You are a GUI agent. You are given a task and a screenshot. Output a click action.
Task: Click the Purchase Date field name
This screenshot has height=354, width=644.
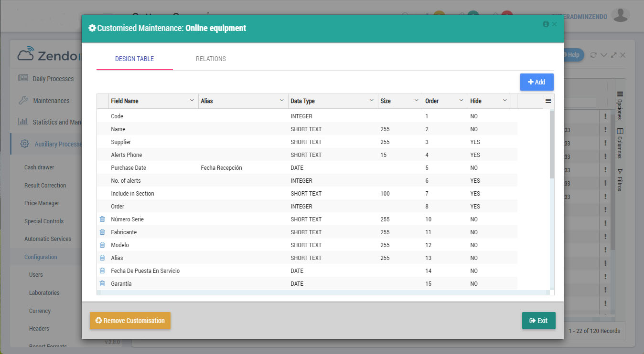(x=129, y=168)
